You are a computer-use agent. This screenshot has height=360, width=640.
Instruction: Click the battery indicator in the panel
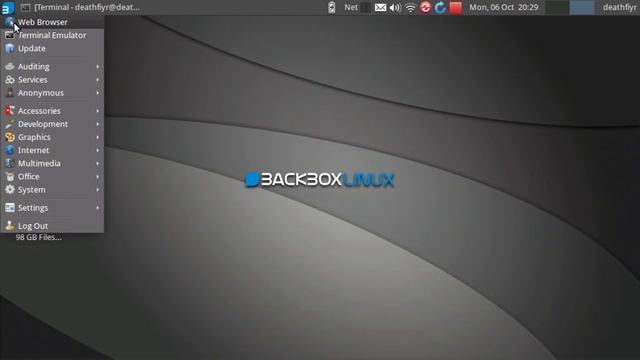click(331, 7)
